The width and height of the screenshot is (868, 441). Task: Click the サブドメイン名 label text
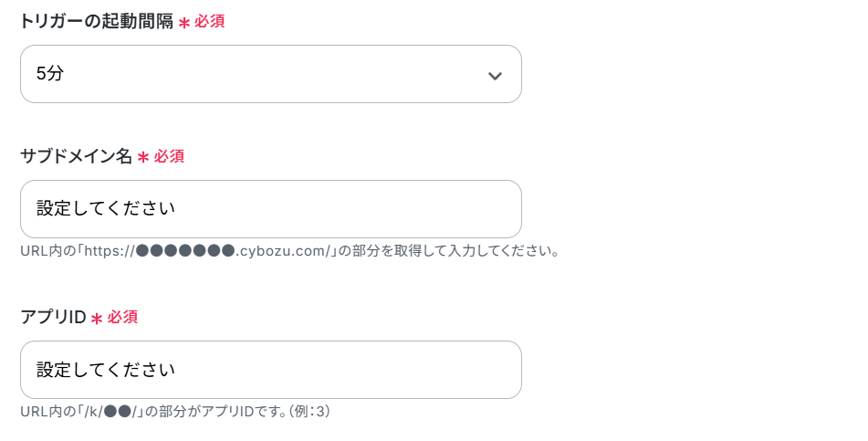click(77, 156)
